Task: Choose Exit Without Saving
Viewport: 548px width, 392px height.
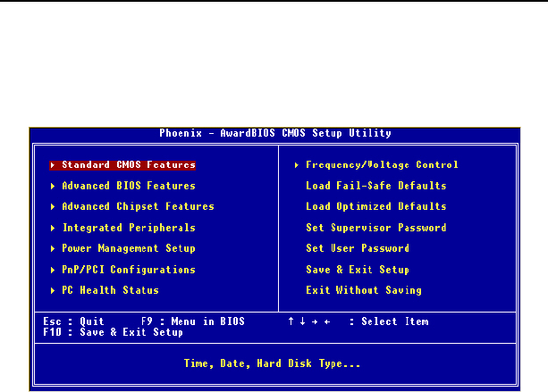Action: point(364,290)
